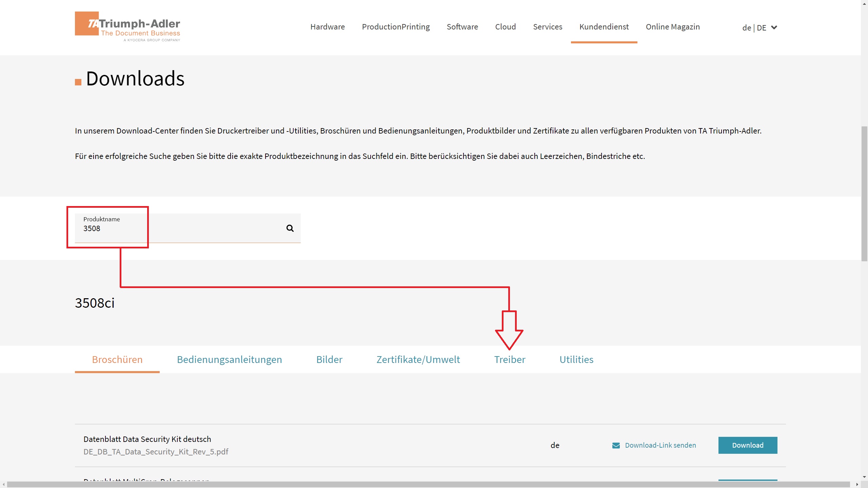Click the Download-Link senden link
This screenshot has width=868, height=488.
(x=660, y=445)
